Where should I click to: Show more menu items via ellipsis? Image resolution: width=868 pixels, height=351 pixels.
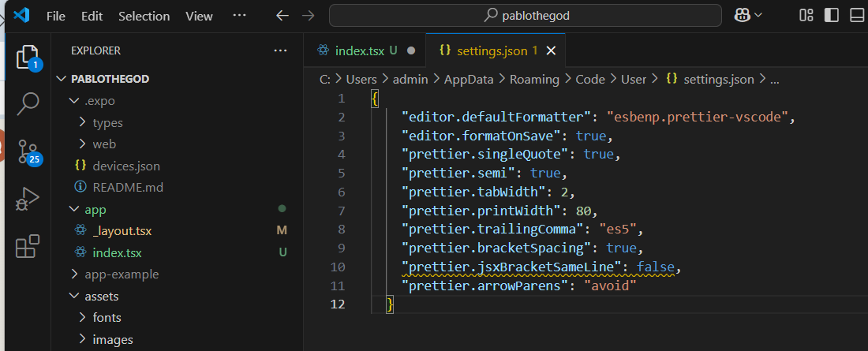click(239, 16)
